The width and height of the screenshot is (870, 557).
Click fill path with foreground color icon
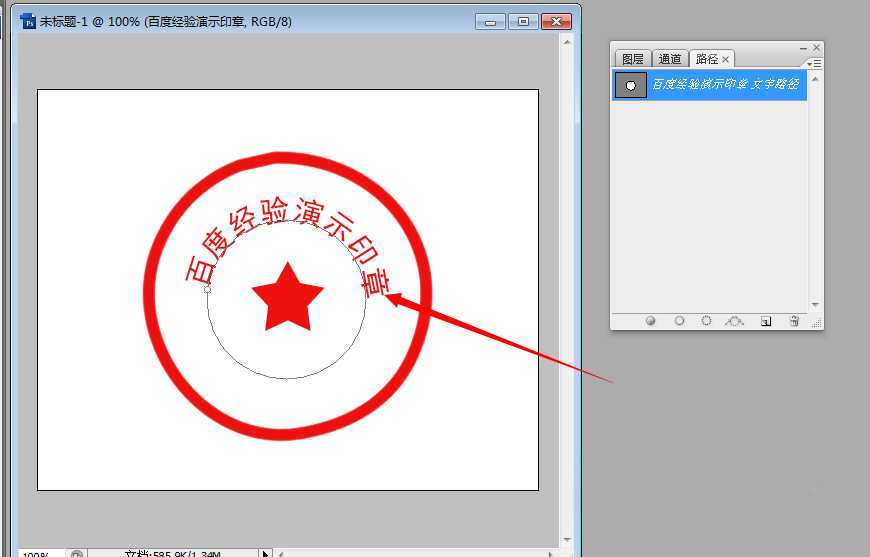[x=651, y=321]
